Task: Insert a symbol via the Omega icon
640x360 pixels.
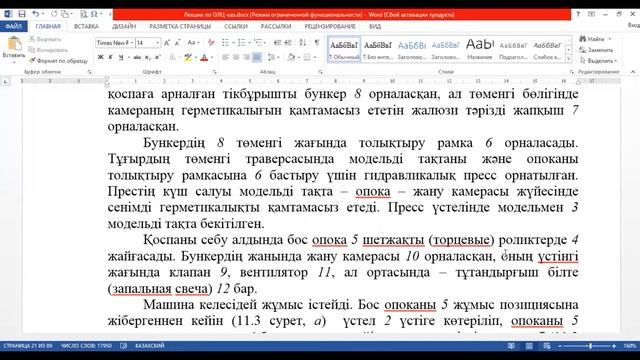Action: pyautogui.click(x=94, y=14)
